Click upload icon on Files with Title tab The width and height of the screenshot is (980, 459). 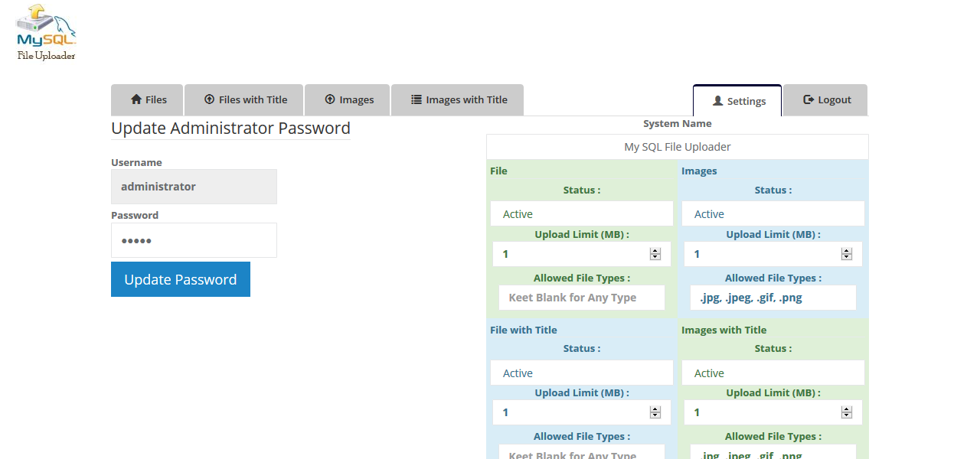point(209,99)
